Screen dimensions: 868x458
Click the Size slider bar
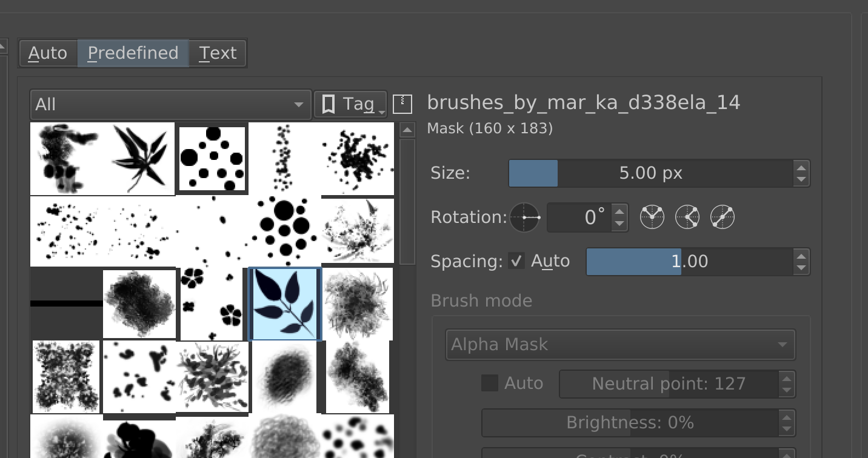[650, 173]
